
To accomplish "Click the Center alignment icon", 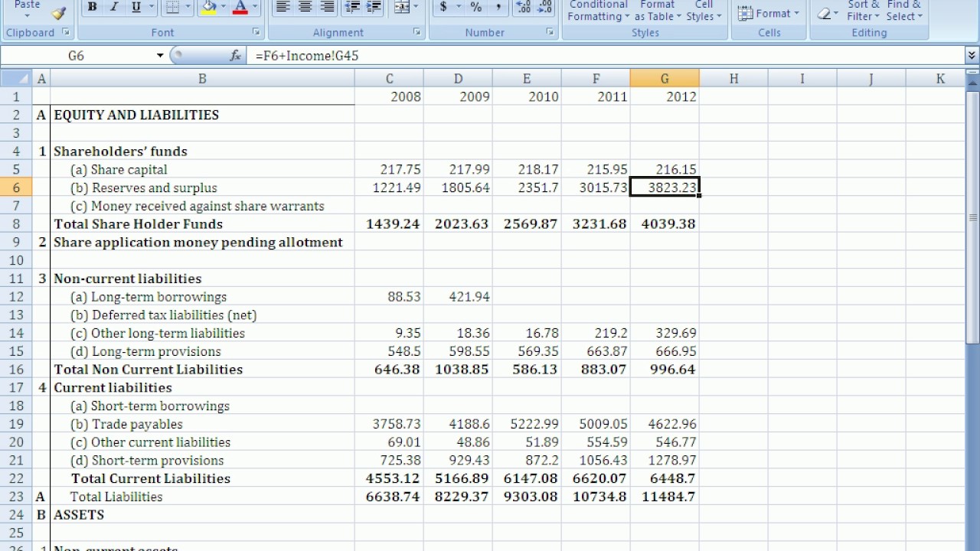I will 305,8.
